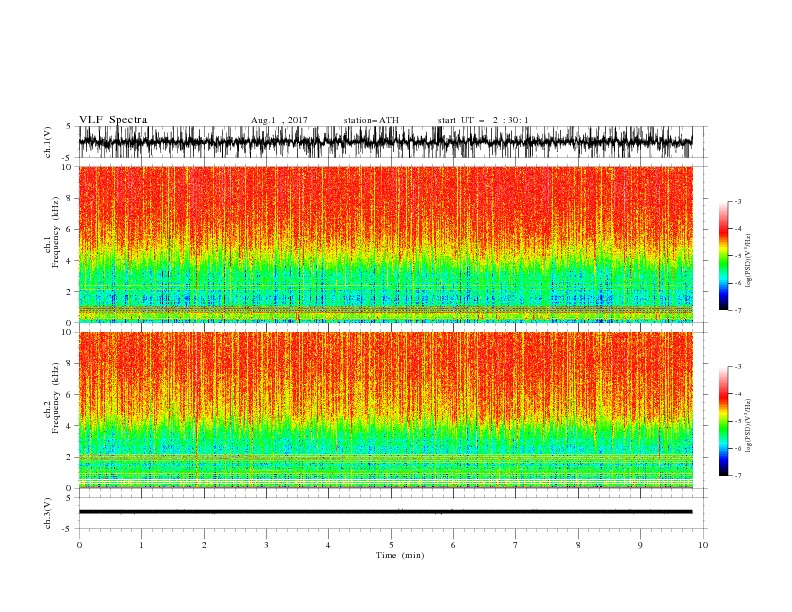Click the "-7" tick of ch.1 colorbar

pos(737,311)
